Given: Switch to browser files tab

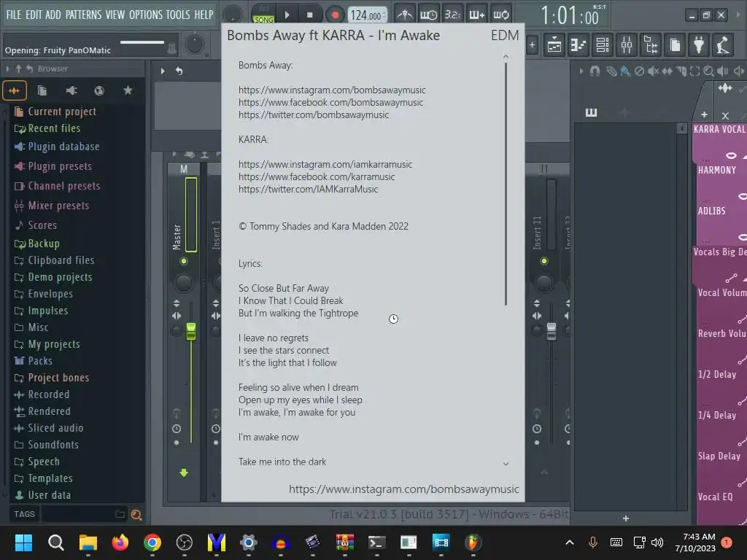Looking at the screenshot, I should pyautogui.click(x=42, y=90).
